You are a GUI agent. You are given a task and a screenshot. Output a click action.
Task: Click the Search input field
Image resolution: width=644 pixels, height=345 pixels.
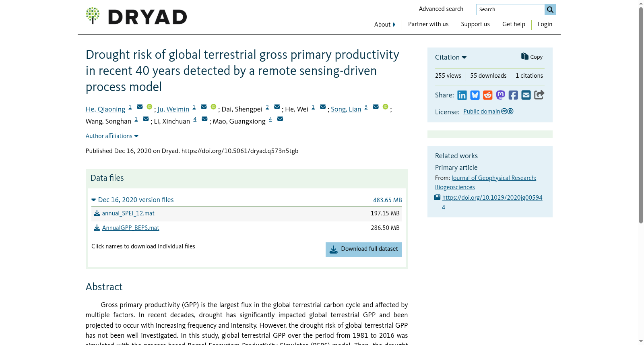point(510,10)
